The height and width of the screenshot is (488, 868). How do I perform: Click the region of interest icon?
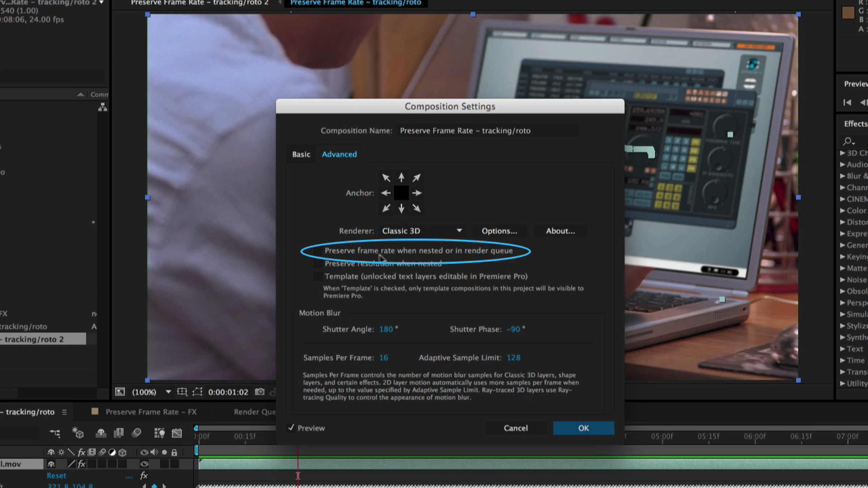tap(182, 392)
